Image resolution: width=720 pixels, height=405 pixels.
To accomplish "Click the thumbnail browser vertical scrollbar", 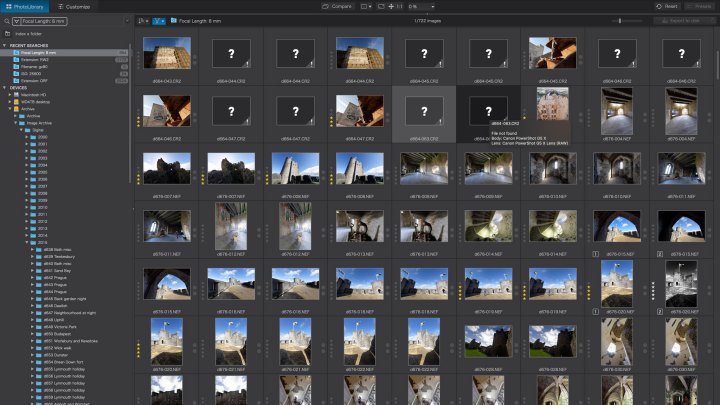I will [717, 64].
